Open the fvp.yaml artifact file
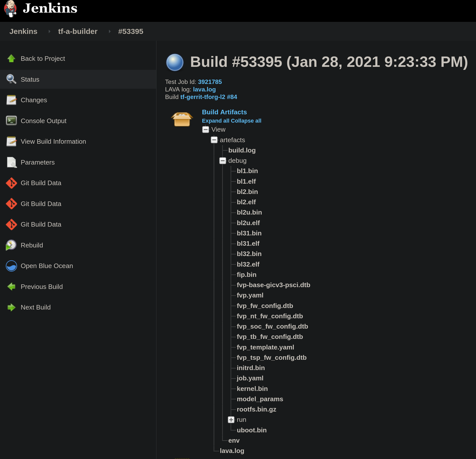Viewport: 476px width, 459px height. [250, 295]
